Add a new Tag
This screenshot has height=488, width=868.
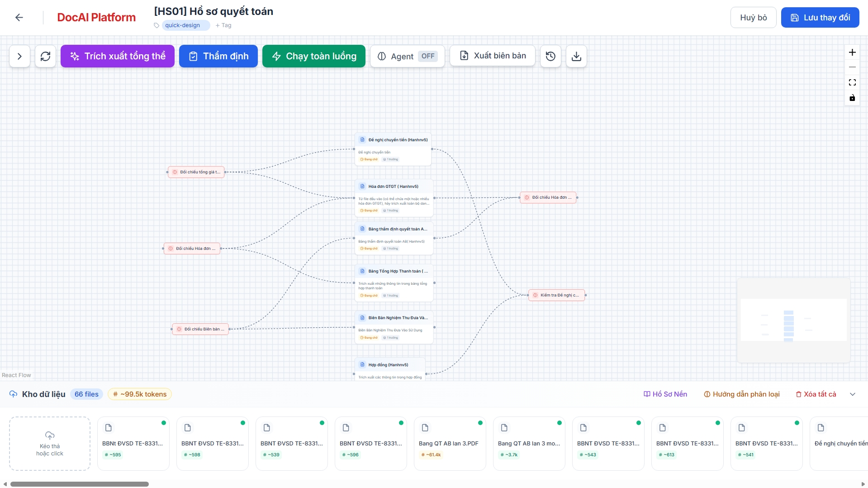(x=223, y=25)
